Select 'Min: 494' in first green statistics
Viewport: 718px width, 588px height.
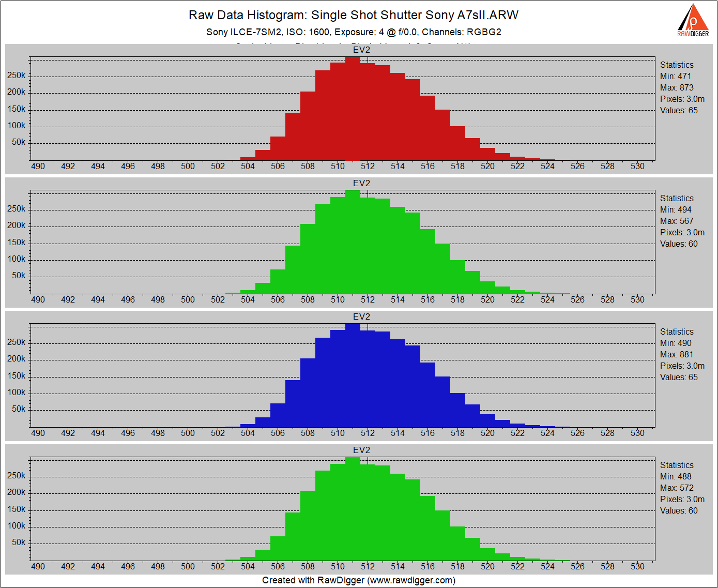[x=676, y=209]
